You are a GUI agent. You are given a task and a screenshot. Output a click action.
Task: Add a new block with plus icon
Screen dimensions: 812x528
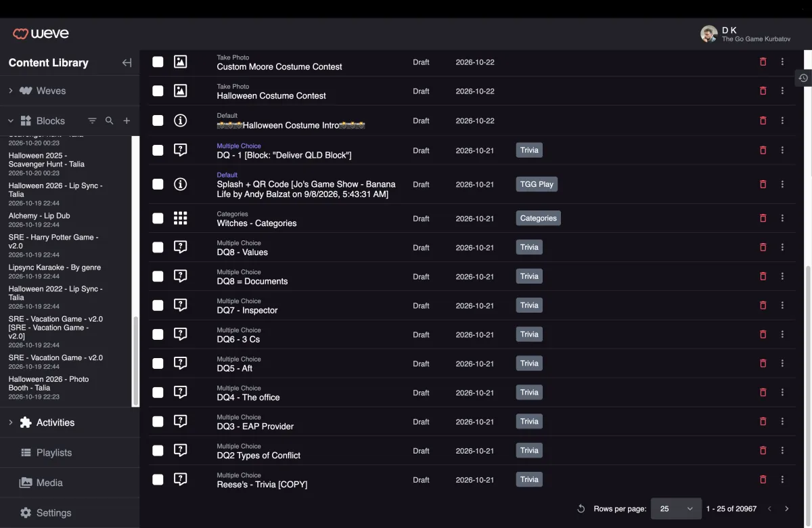[127, 120]
